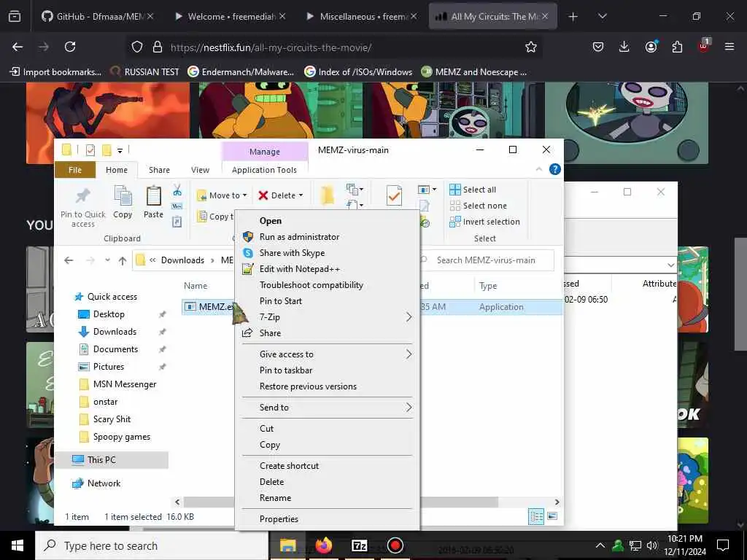747x560 pixels.
Task: Open RUSSIAN TEST bookmark
Action: (145, 72)
